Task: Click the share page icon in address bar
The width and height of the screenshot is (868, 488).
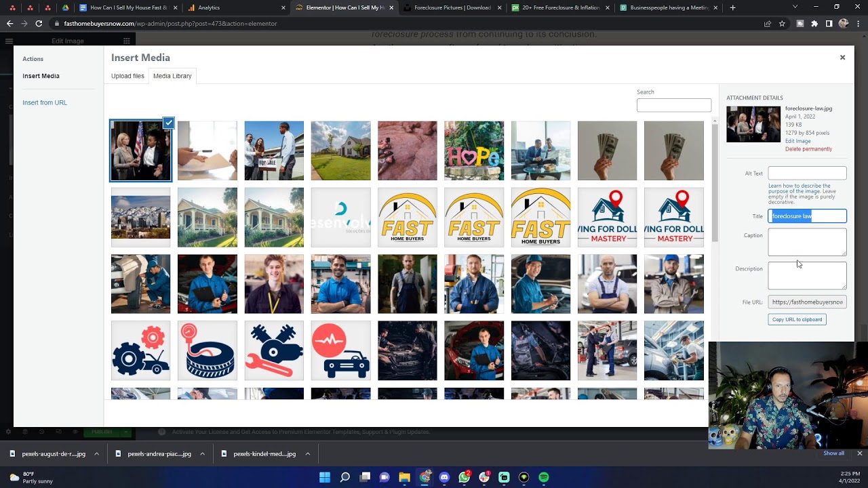Action: click(767, 24)
